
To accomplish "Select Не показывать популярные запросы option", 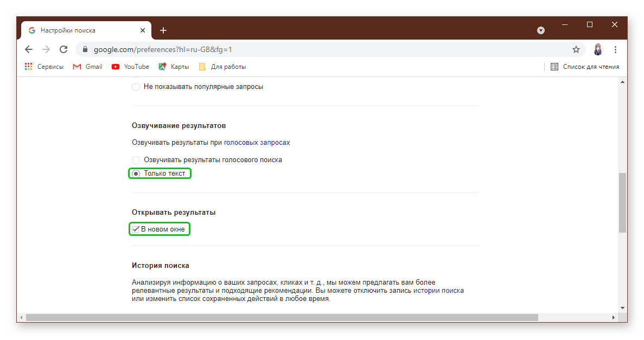I will pos(136,87).
